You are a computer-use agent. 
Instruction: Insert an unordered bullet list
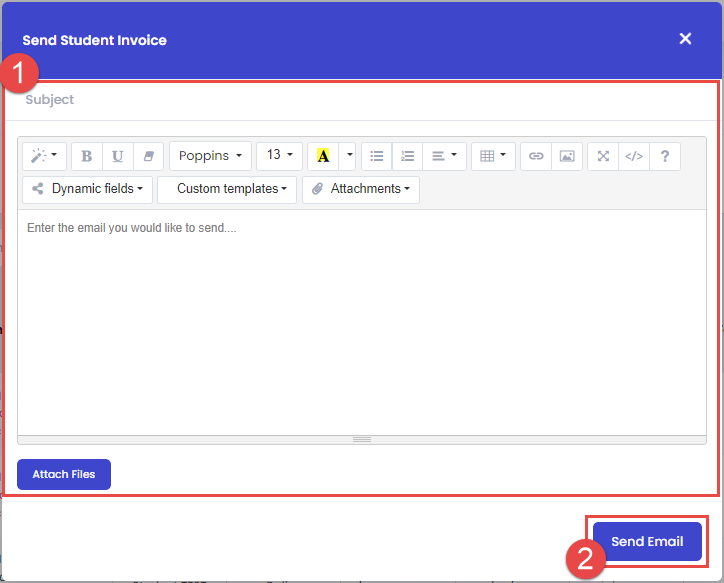377,156
